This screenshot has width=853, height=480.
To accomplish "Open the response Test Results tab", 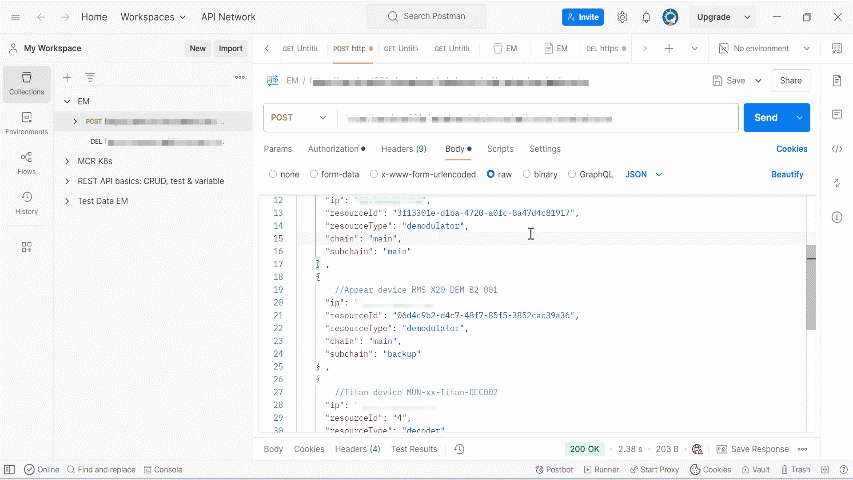I will 414,450.
